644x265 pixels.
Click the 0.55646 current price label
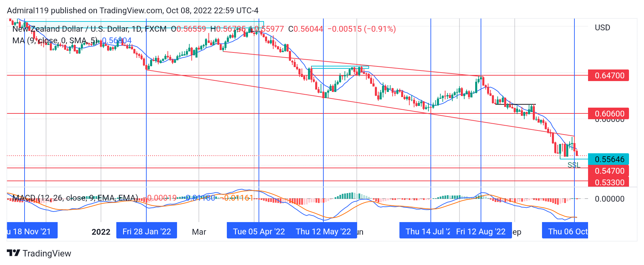[x=609, y=159]
